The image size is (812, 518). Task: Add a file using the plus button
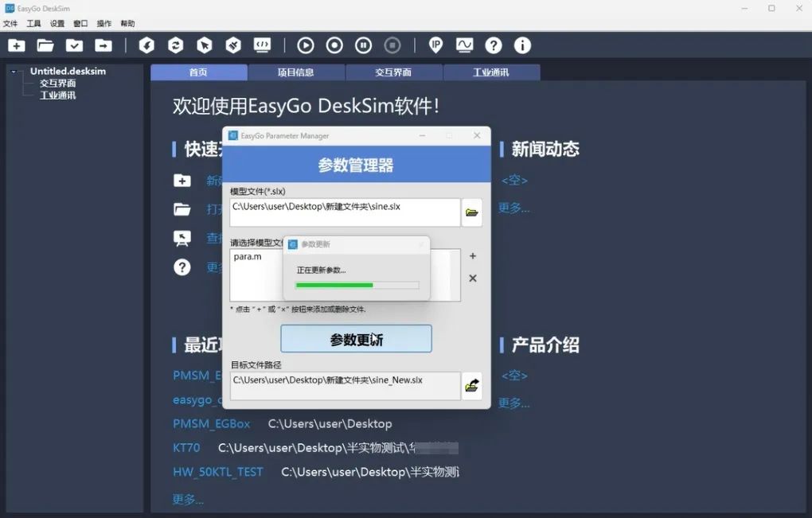[x=473, y=255]
